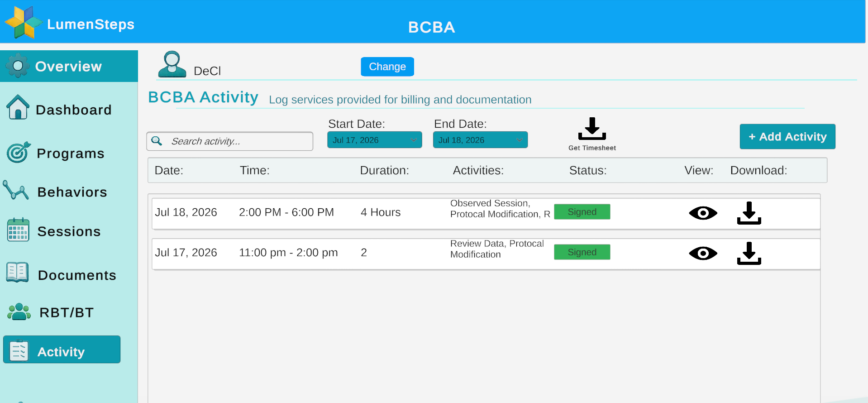This screenshot has width=868, height=403.
Task: Download the Jul 17, 2026 activity
Action: point(749,253)
